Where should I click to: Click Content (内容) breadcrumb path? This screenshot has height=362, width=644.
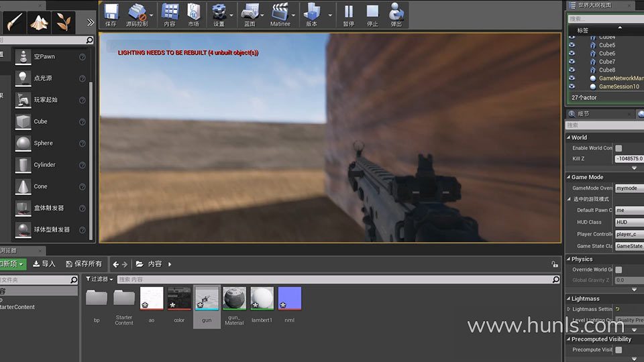click(x=155, y=264)
